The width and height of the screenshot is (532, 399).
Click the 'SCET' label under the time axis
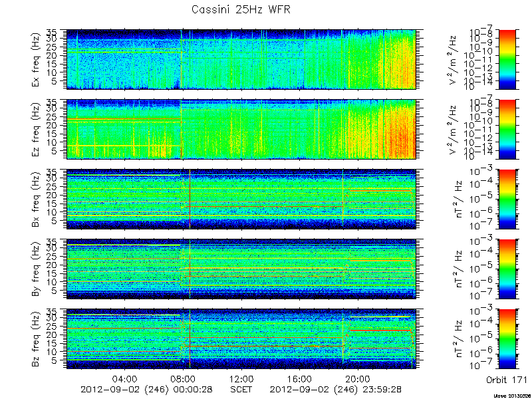point(241,390)
